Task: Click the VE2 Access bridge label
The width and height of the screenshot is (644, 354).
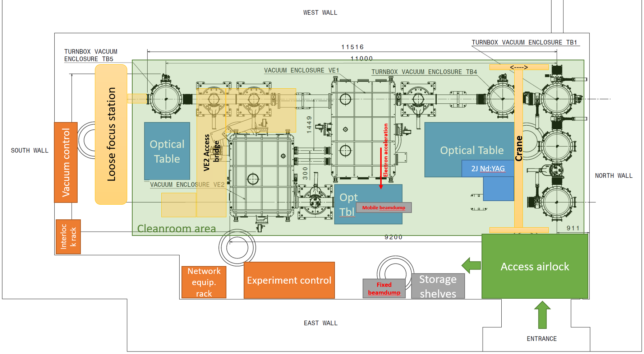Action: coord(211,152)
